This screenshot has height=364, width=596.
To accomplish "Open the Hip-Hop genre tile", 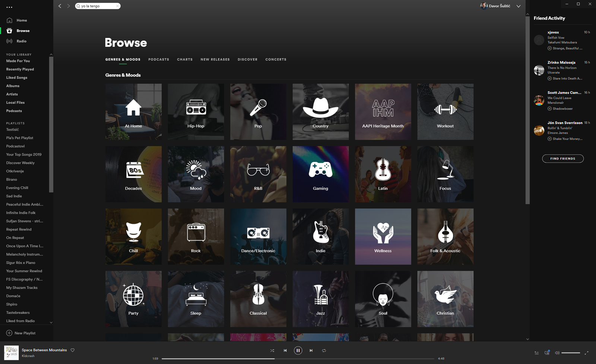I will (x=196, y=112).
